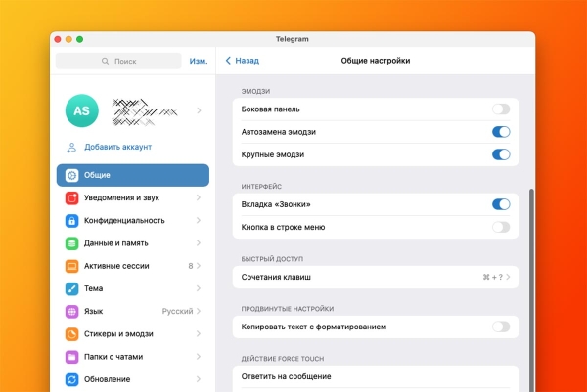Click the red Notifications and Sound icon
Image resolution: width=587 pixels, height=392 pixels.
72,197
